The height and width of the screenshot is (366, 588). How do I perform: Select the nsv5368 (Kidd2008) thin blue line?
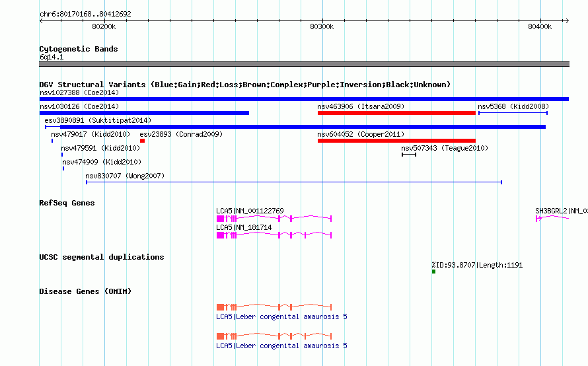[513, 113]
